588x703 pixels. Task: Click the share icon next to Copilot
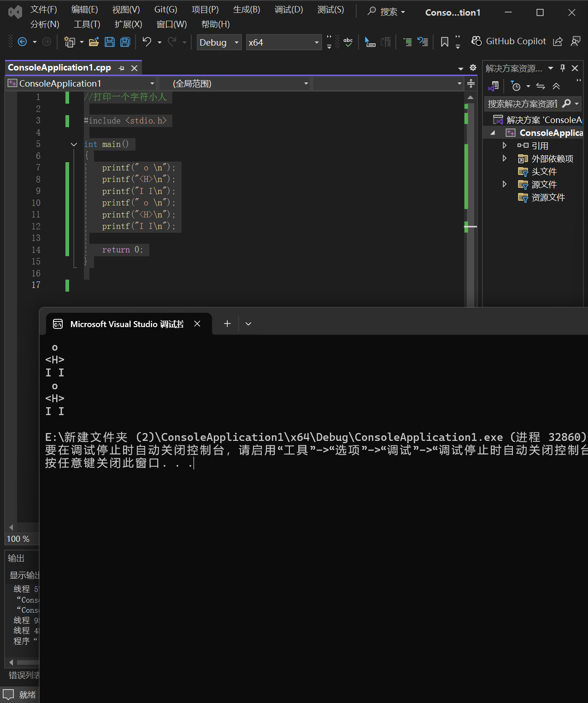pos(558,41)
